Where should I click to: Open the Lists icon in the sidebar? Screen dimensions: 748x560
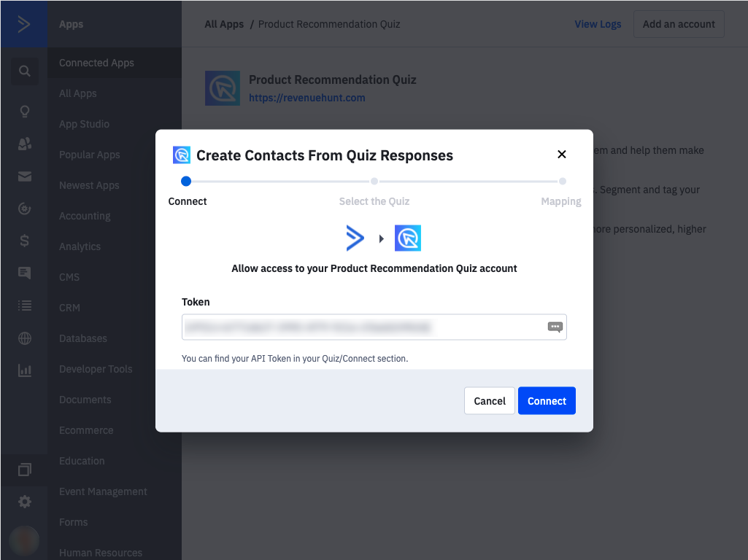24,306
